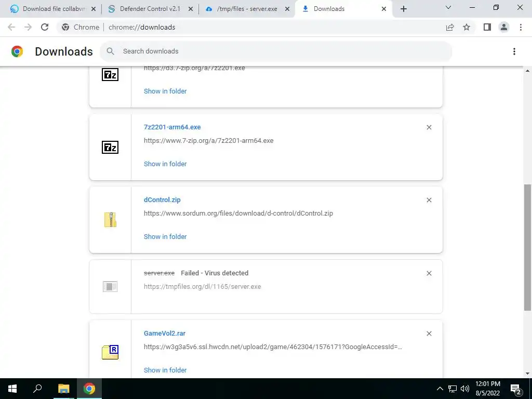Click the sordum.org dControl.zip source URL
The image size is (532, 399).
(238, 214)
